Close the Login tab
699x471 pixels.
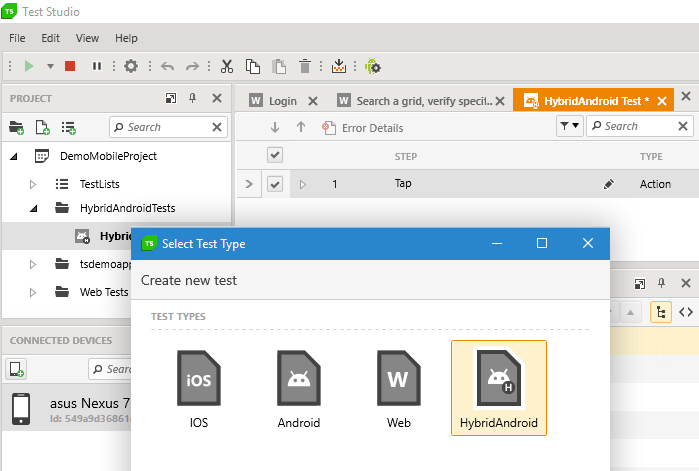(x=313, y=102)
